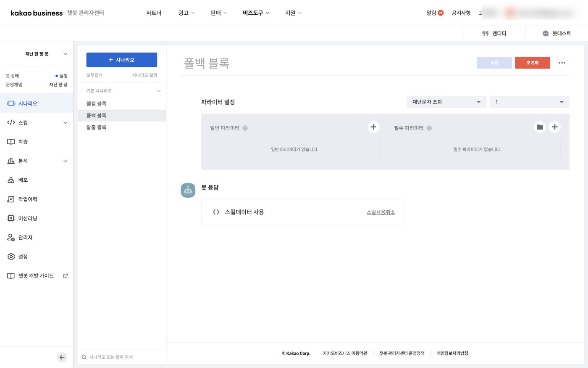Click the skill data brackets icon
This screenshot has width=588, height=368.
[x=216, y=212]
